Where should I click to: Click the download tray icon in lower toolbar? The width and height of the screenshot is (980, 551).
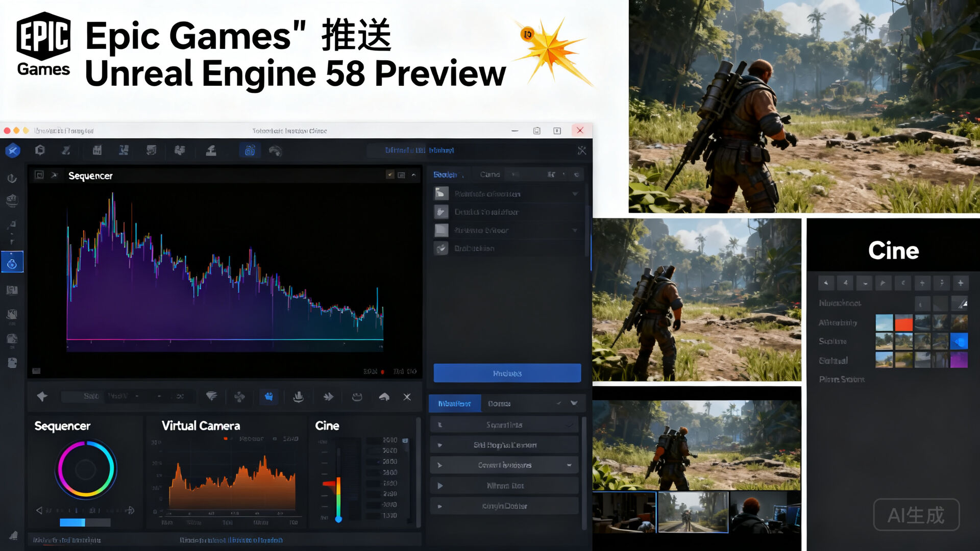(299, 396)
